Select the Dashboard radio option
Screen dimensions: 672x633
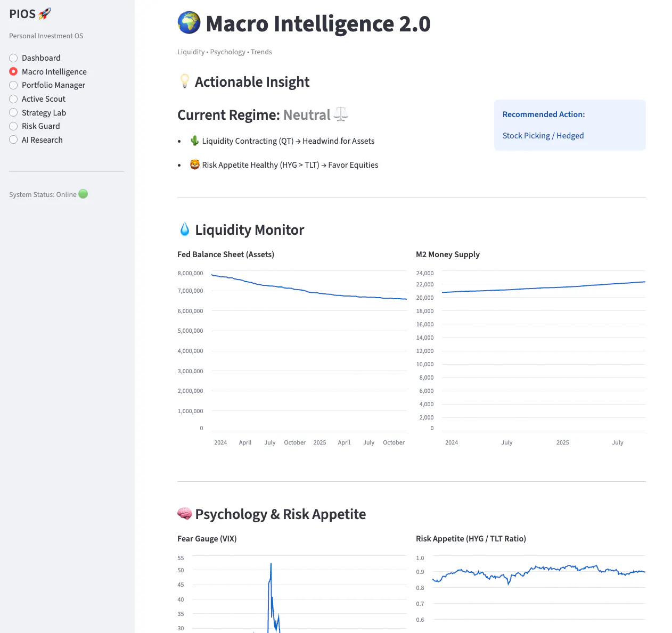(13, 58)
